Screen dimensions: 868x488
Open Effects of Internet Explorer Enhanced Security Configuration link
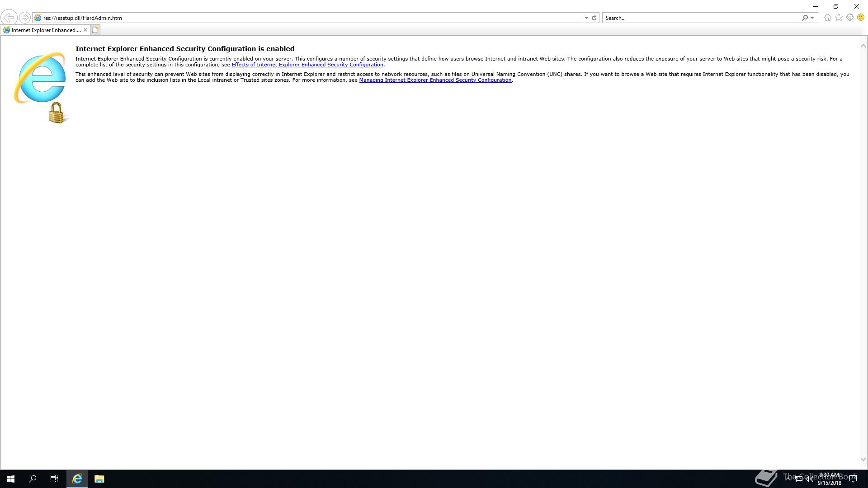click(x=307, y=65)
